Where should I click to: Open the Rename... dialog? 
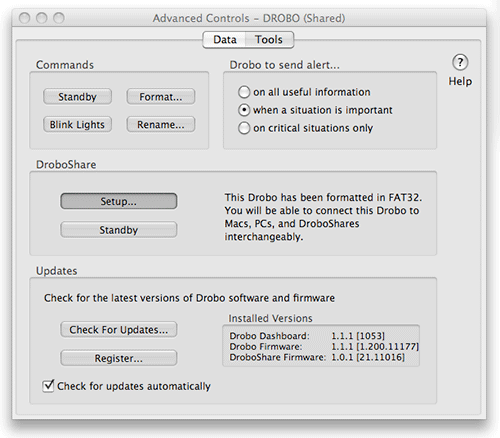point(161,124)
